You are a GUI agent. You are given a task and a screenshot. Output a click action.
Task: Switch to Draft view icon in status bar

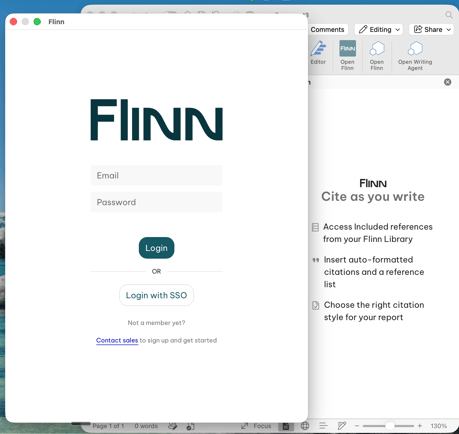tap(342, 426)
